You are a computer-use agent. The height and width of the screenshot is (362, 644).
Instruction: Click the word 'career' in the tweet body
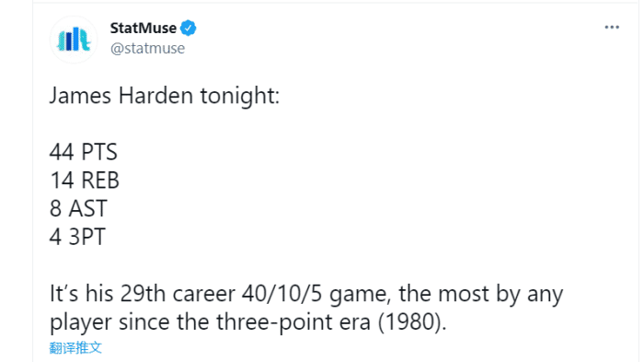[203, 294]
